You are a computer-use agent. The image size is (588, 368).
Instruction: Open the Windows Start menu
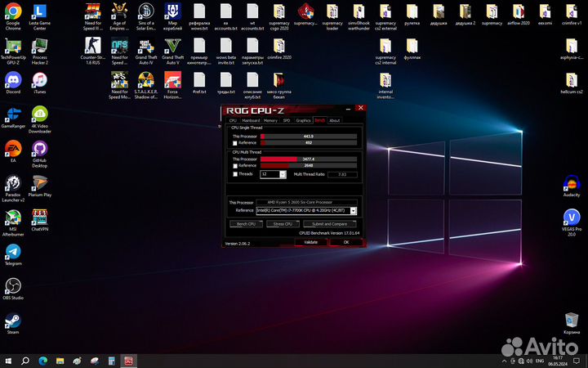[8, 361]
